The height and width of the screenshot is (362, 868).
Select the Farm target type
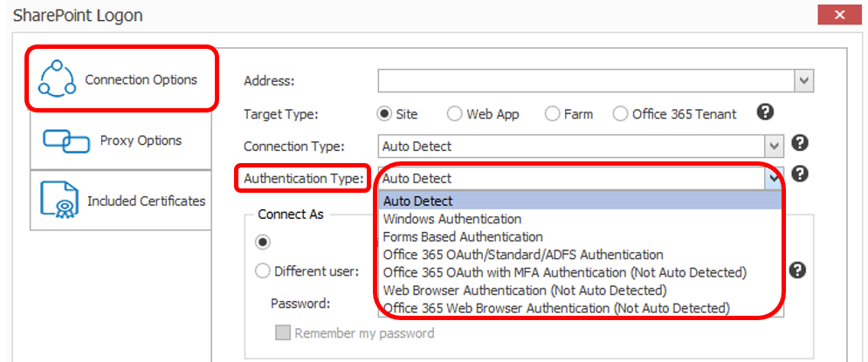[x=553, y=114]
